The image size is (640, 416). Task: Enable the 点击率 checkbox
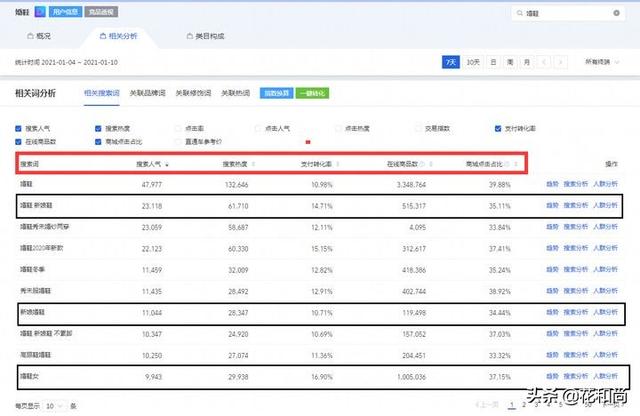pyautogui.click(x=177, y=128)
